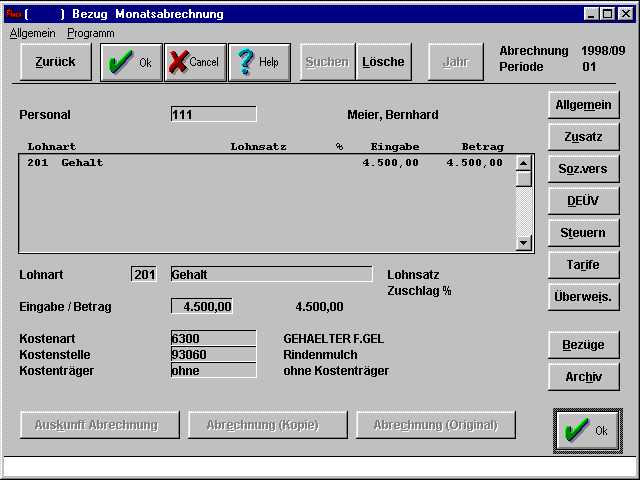
Task: Click the Kostenstelle field showing 93060
Action: coord(213,355)
